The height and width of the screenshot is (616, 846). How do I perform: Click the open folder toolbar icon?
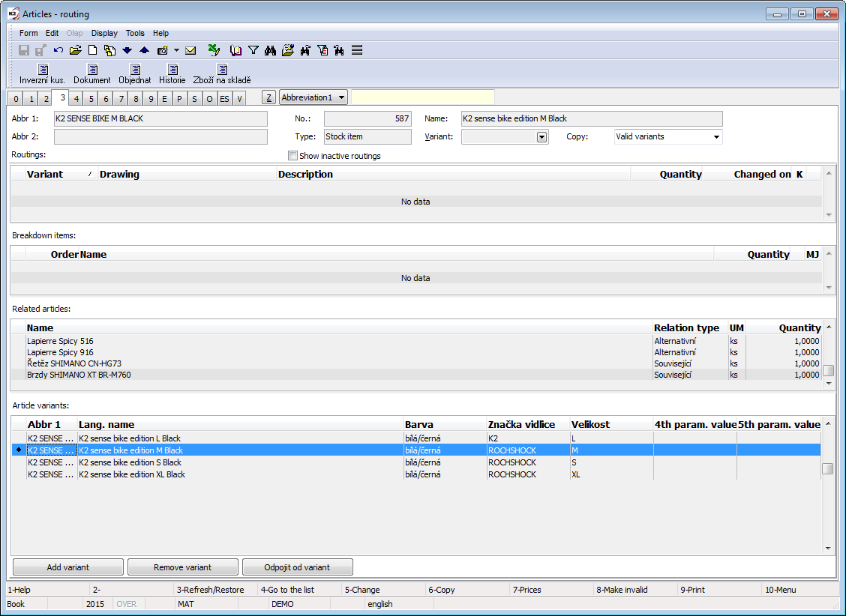click(x=75, y=51)
